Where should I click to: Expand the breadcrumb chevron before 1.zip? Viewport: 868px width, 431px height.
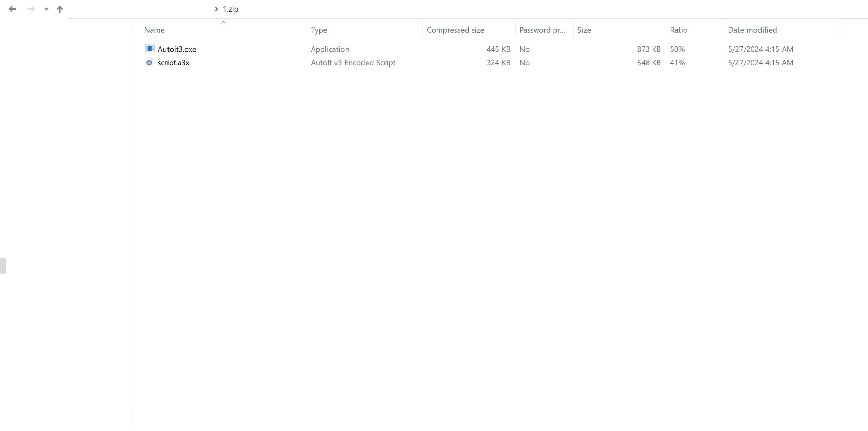coord(216,9)
